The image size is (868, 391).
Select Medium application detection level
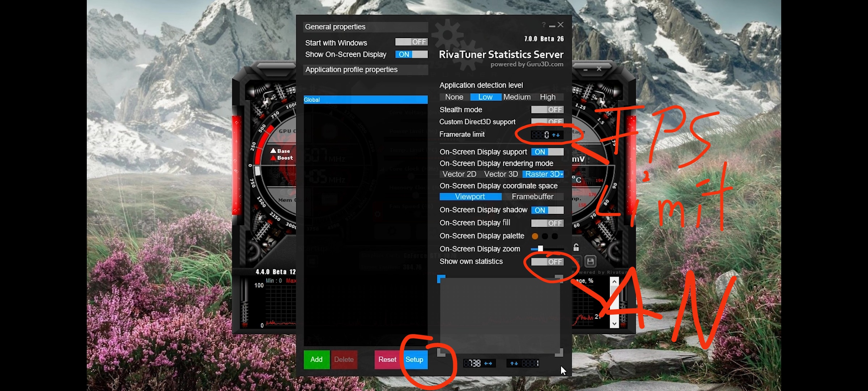[517, 97]
